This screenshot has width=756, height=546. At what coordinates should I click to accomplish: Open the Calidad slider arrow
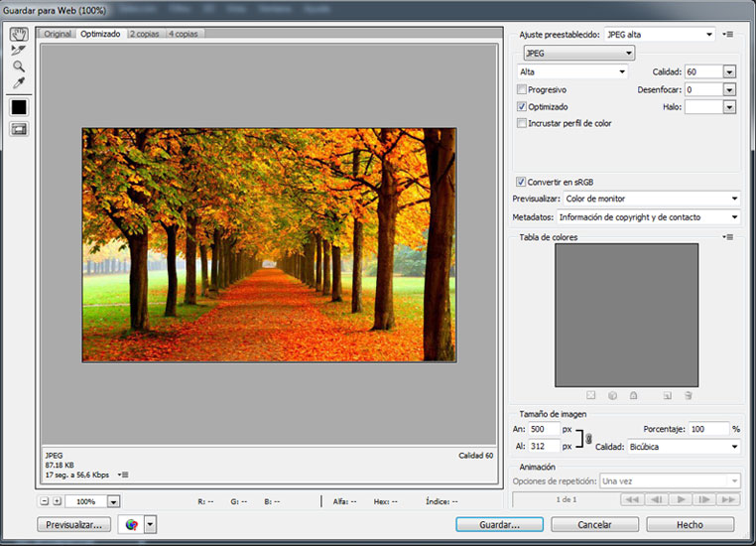(729, 71)
